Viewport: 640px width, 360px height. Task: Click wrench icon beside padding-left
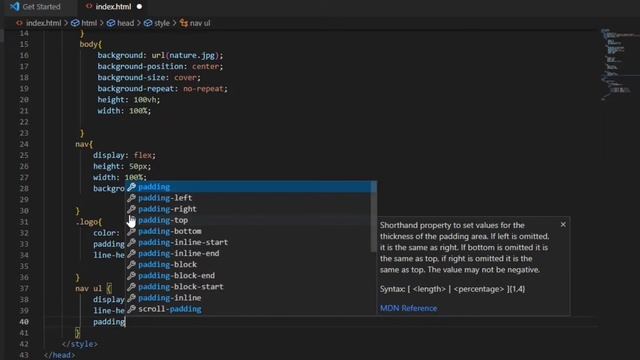(131, 198)
